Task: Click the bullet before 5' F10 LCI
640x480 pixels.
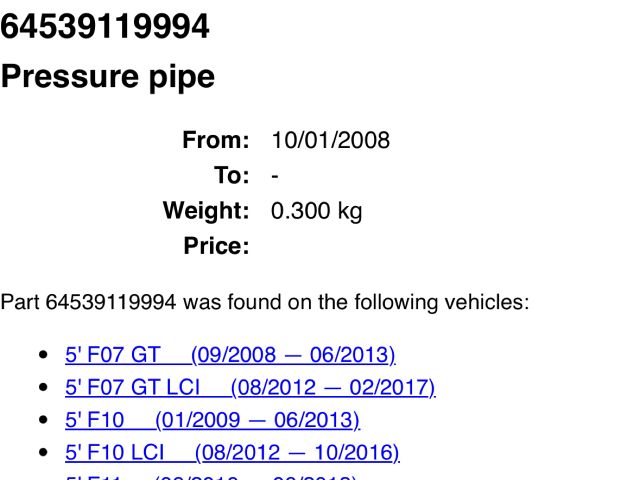Action: [x=42, y=453]
